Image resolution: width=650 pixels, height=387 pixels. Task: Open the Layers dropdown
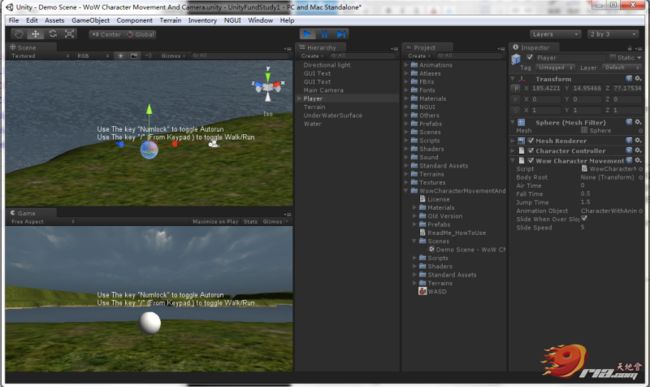[555, 34]
